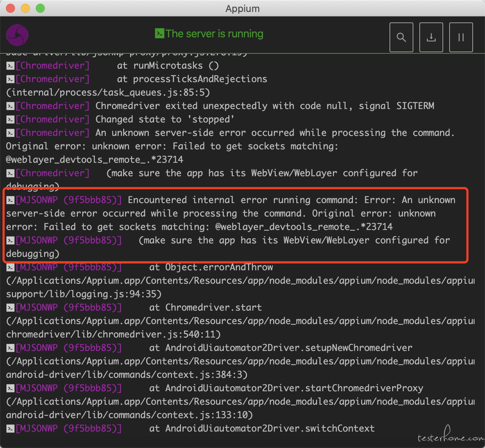Click log icon for processTicksAndRejections line

(x=10, y=80)
